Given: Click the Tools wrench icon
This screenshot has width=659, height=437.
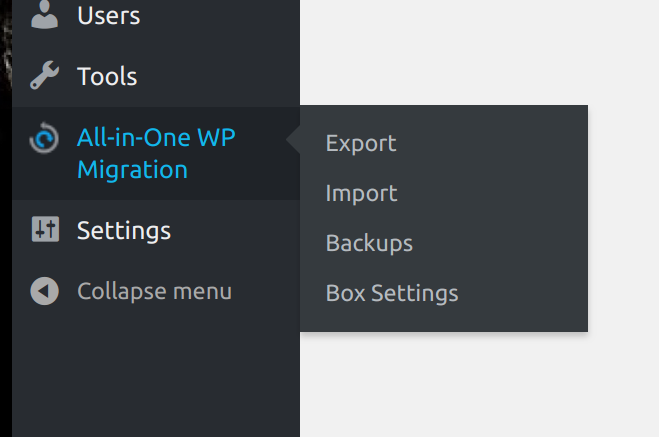Looking at the screenshot, I should pyautogui.click(x=44, y=76).
